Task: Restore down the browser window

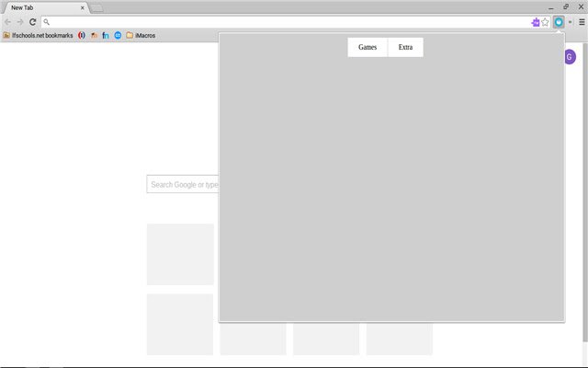Action: tap(566, 6)
